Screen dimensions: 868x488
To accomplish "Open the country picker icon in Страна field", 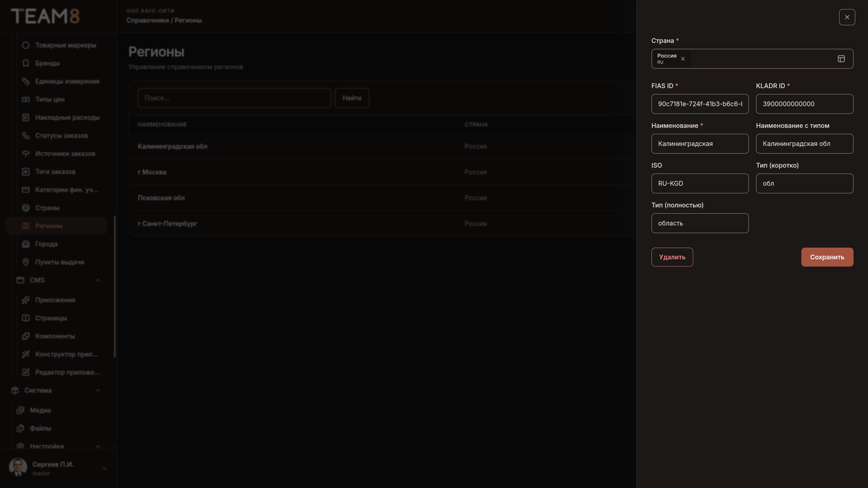I will pos(841,59).
